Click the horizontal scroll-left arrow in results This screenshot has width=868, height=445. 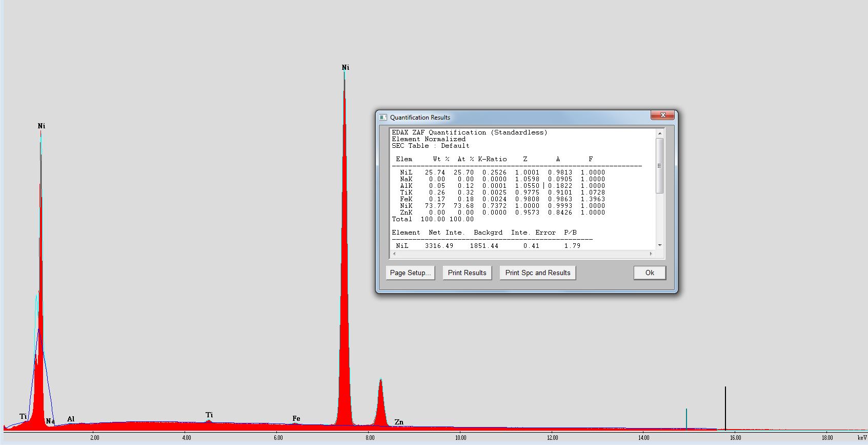coord(394,254)
